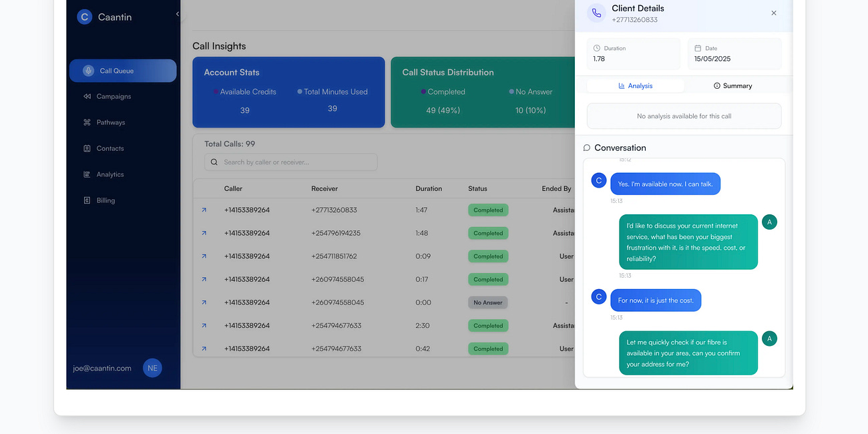This screenshot has width=868, height=434.
Task: Click client phone number +27713260833 in panel header
Action: click(x=634, y=20)
